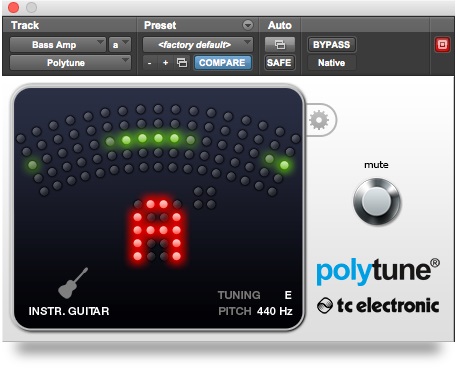Select previous preset with minus button
The width and height of the screenshot is (458, 371).
click(150, 63)
